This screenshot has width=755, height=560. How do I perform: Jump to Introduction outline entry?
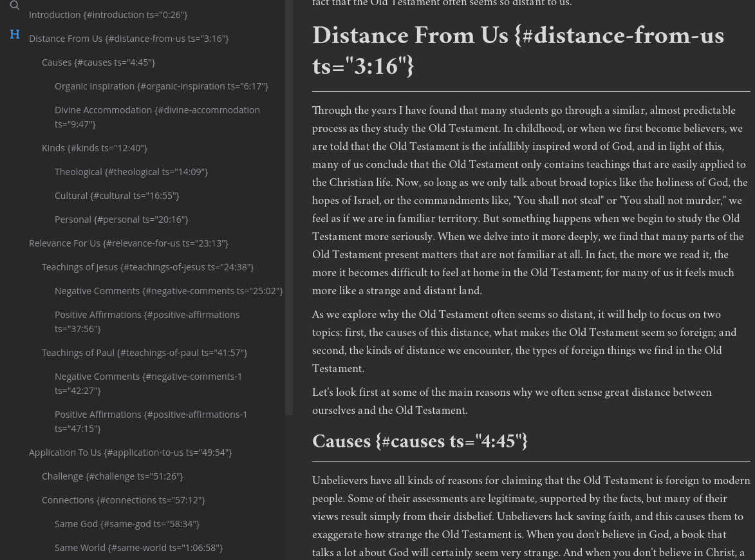point(108,15)
